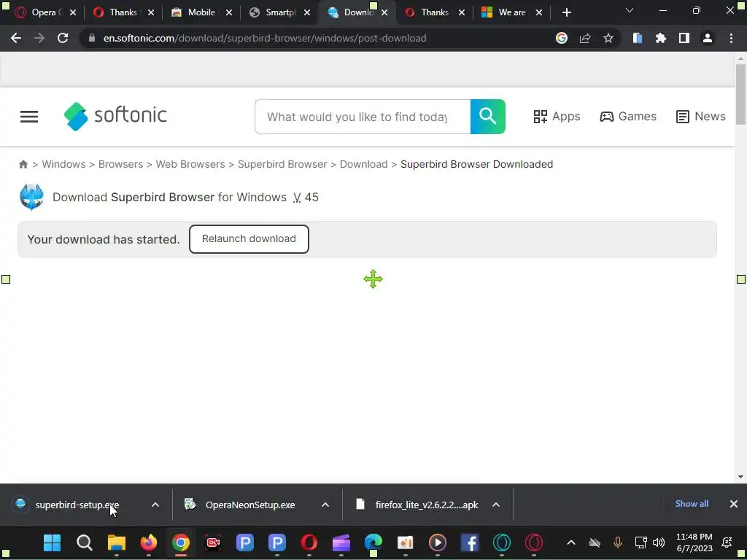
Task: Click Web Browsers breadcrumb link
Action: (190, 164)
